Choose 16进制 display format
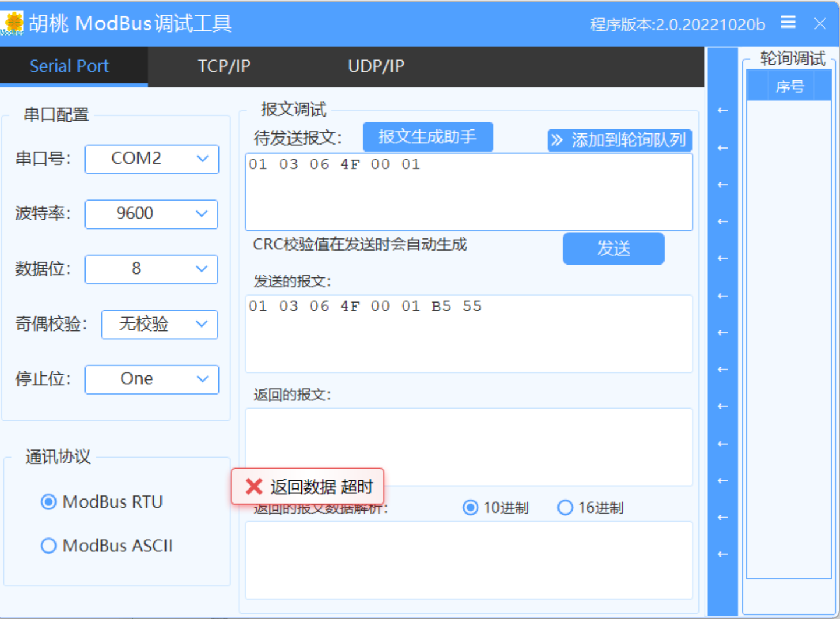Viewport: 840px width, 619px height. (565, 508)
